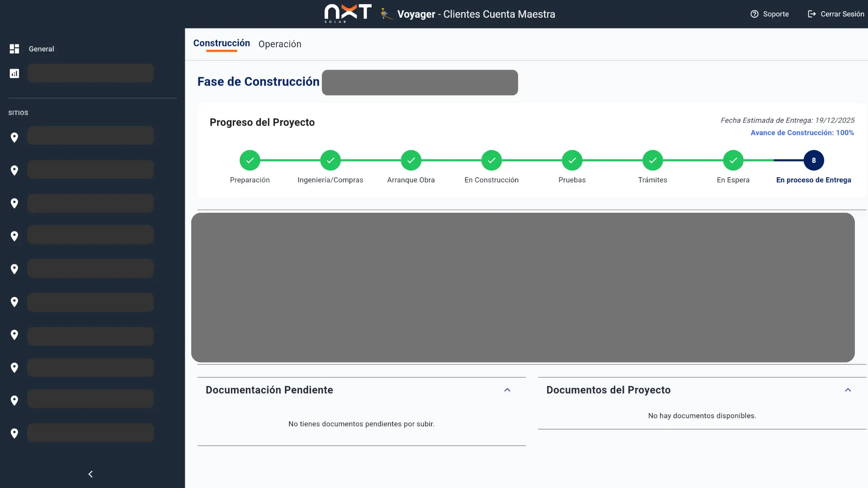Click the Cerrar Sesión text

pos(842,14)
